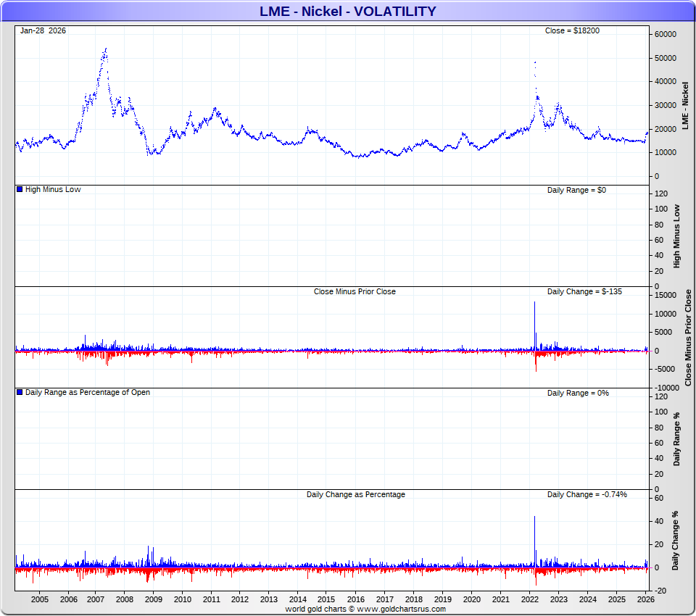Click the 15000 tick on Close Minus Prior Close axis
The width and height of the screenshot is (696, 616).
click(x=666, y=295)
